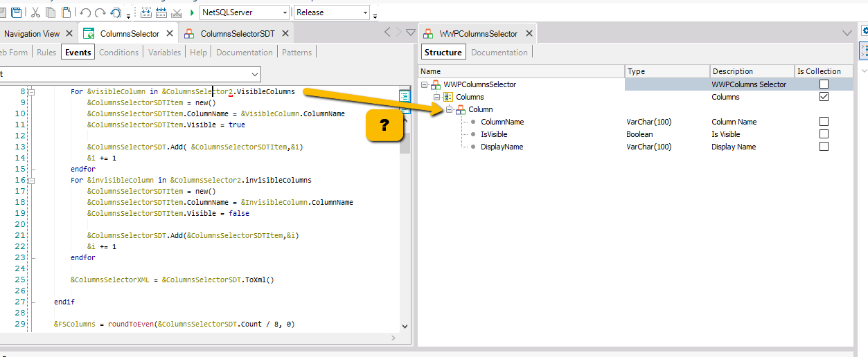868x357 pixels.
Task: Click the first build icon in toolbar
Action: [x=146, y=12]
